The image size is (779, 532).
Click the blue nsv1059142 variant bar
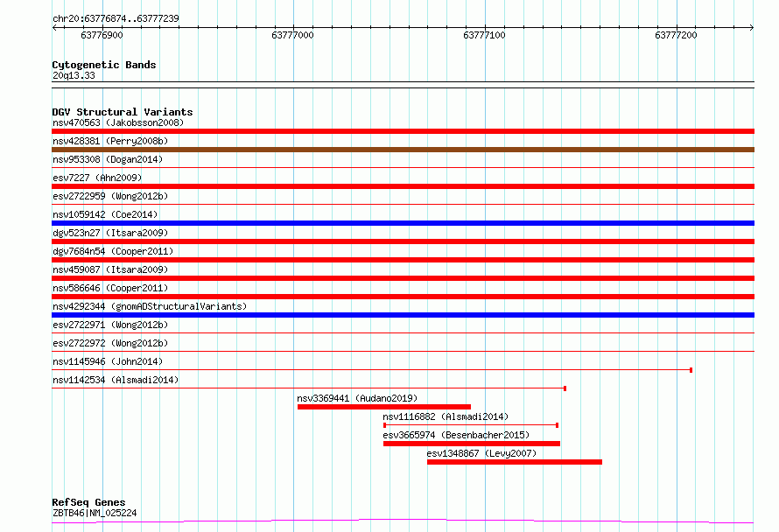coord(403,223)
